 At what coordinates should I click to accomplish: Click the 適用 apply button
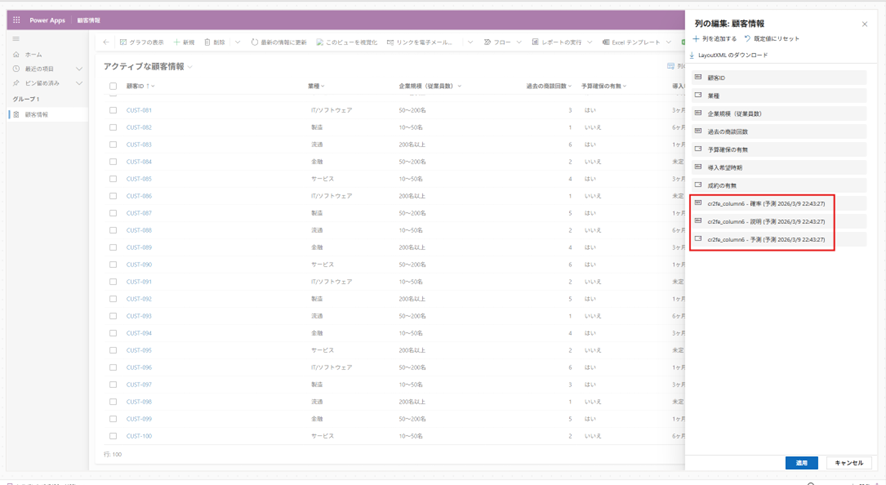coord(801,463)
